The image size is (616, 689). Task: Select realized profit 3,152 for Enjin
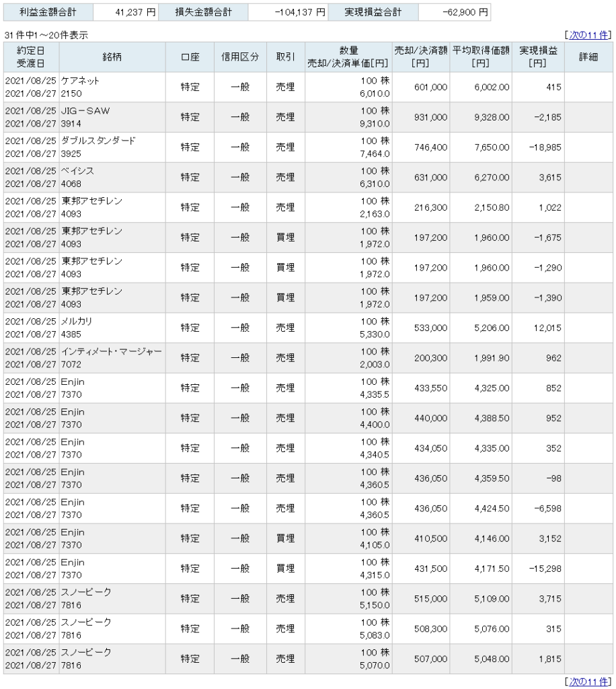pos(550,539)
